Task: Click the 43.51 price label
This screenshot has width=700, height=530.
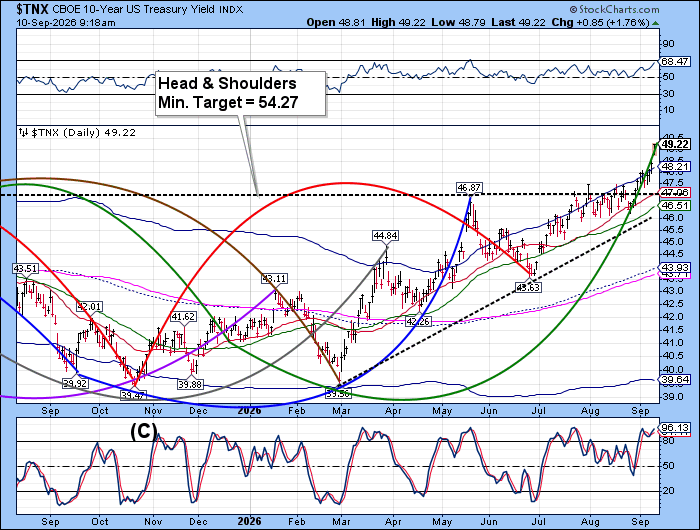Action: click(25, 269)
